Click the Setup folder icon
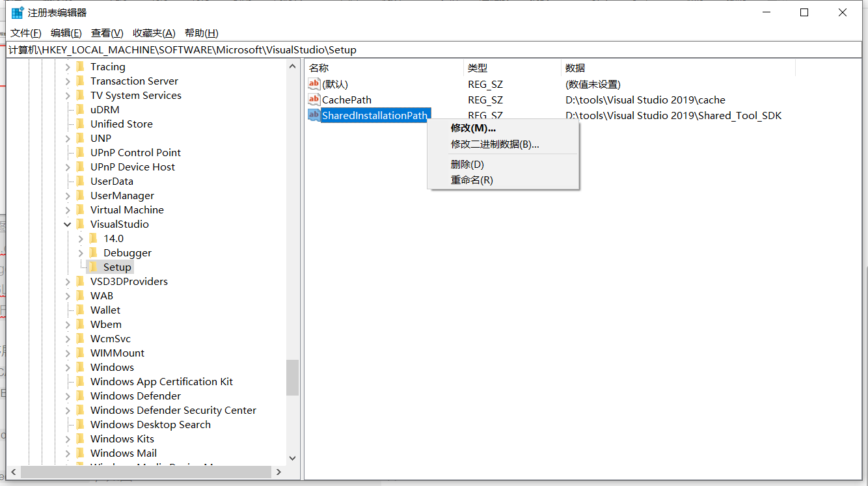 click(93, 267)
